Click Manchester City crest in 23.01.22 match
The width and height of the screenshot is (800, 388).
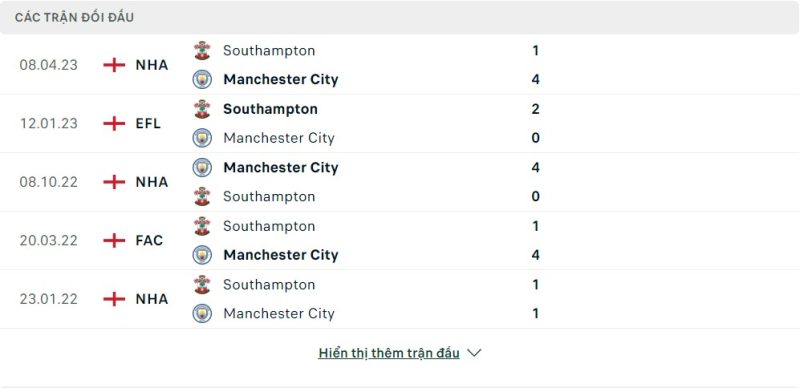pyautogui.click(x=202, y=313)
